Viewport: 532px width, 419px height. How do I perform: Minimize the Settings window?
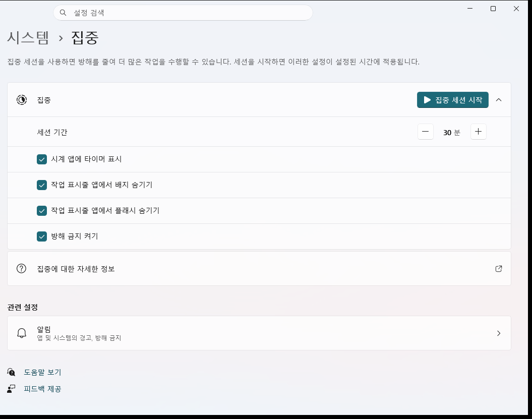470,9
